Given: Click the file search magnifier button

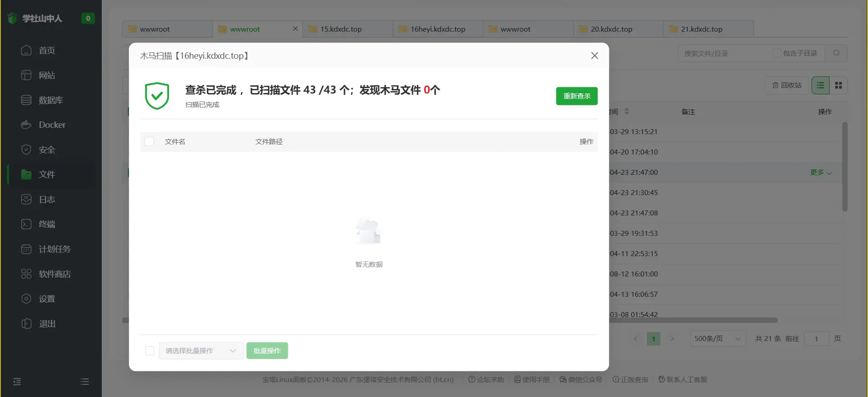Looking at the screenshot, I should [836, 53].
